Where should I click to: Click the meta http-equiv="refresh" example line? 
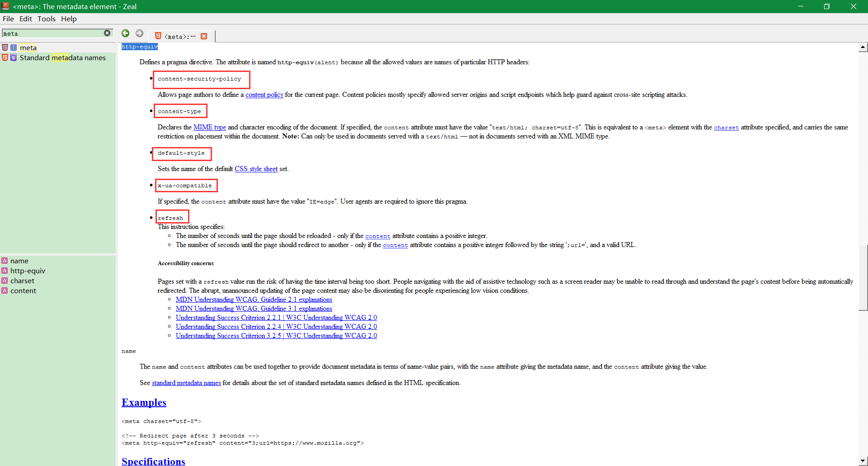[x=243, y=443]
